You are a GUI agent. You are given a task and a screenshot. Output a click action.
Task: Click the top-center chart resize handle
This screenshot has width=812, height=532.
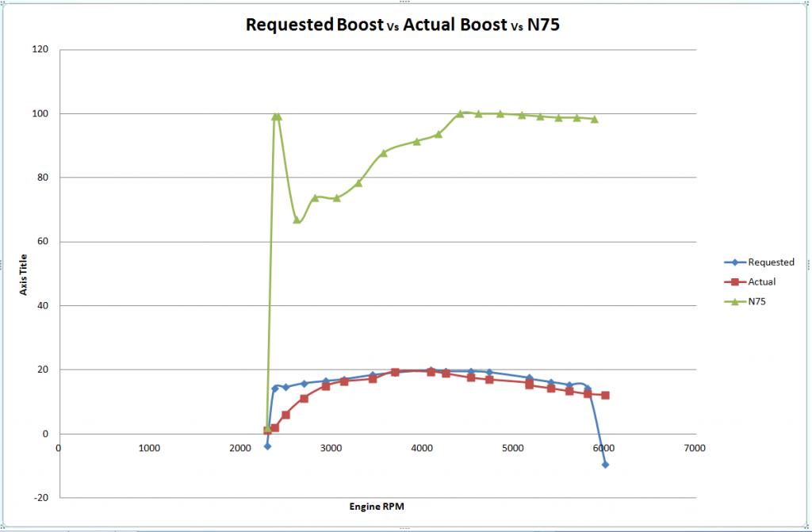tap(405, 2)
